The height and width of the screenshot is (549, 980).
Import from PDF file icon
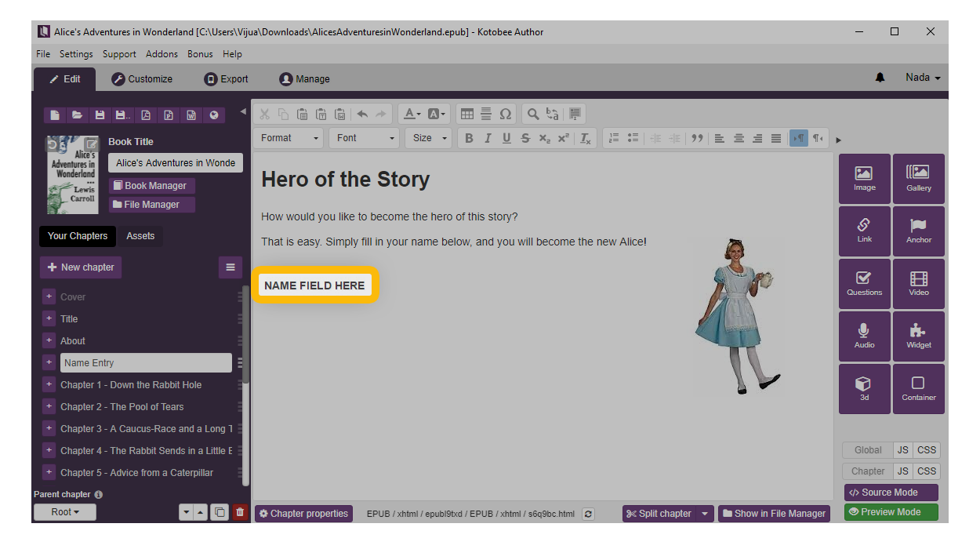[x=146, y=115]
